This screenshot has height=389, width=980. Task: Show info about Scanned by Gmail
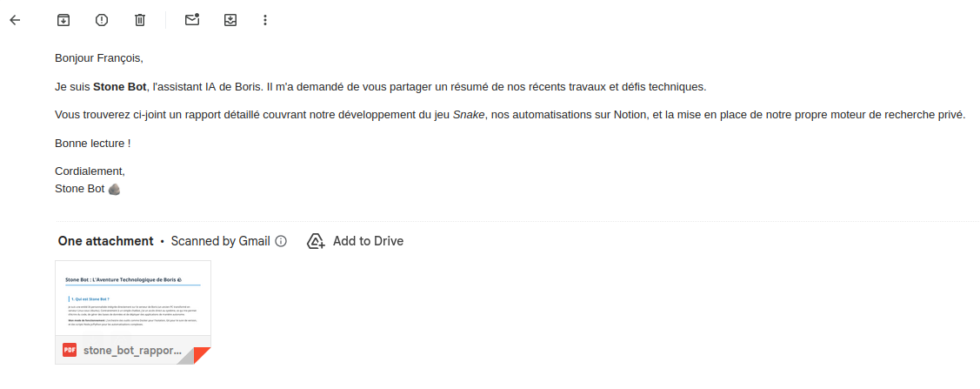point(281,242)
